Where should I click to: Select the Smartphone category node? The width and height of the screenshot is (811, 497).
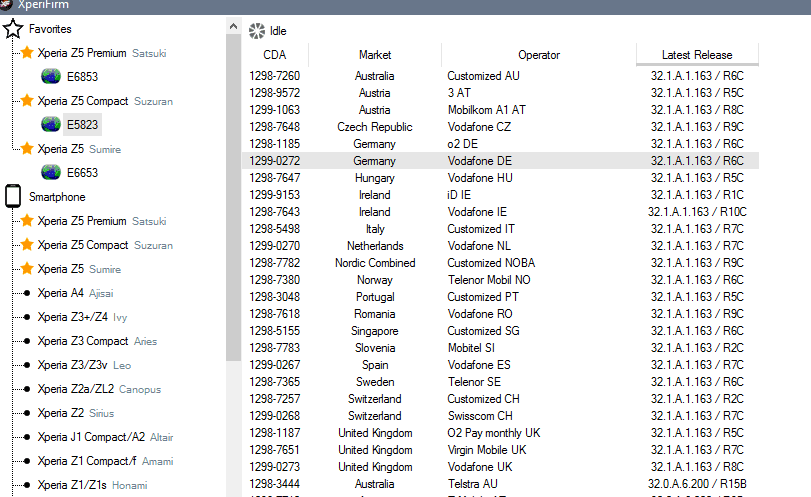tap(57, 197)
